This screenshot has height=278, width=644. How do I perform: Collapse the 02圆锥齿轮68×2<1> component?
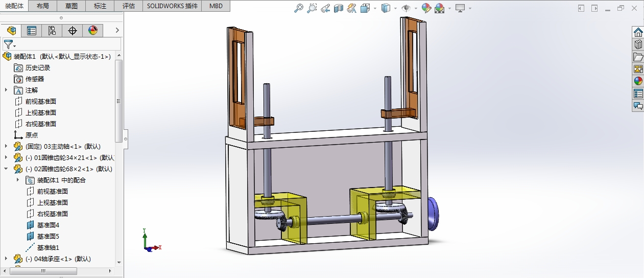[x=6, y=169]
